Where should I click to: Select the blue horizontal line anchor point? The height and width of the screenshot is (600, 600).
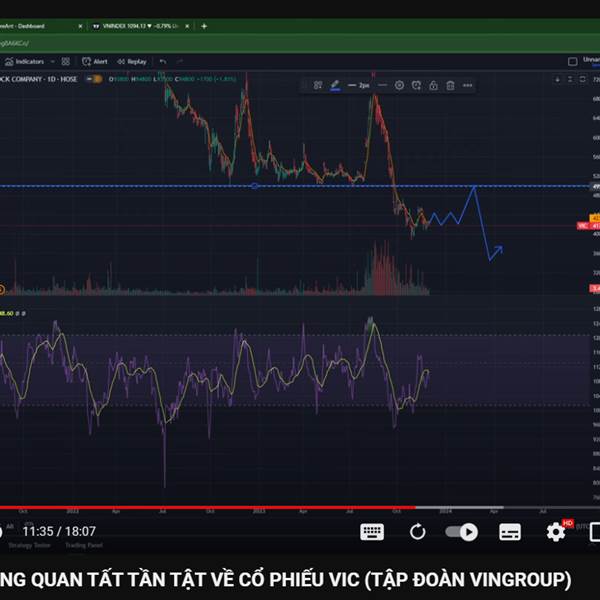click(x=255, y=186)
